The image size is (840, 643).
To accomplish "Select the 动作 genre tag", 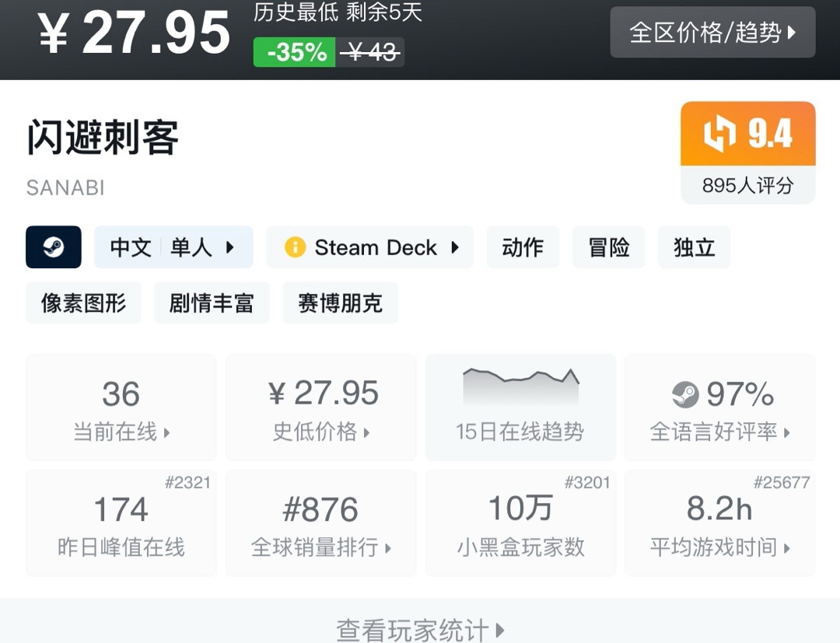I will click(523, 247).
